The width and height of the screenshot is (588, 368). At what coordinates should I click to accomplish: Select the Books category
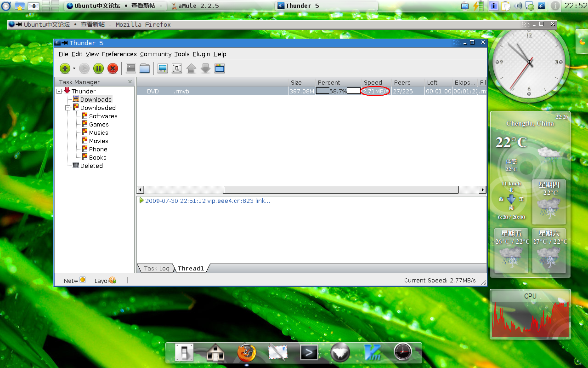point(97,157)
